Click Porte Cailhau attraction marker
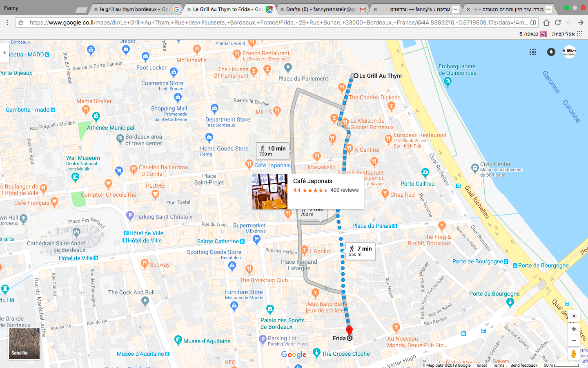 [425, 173]
